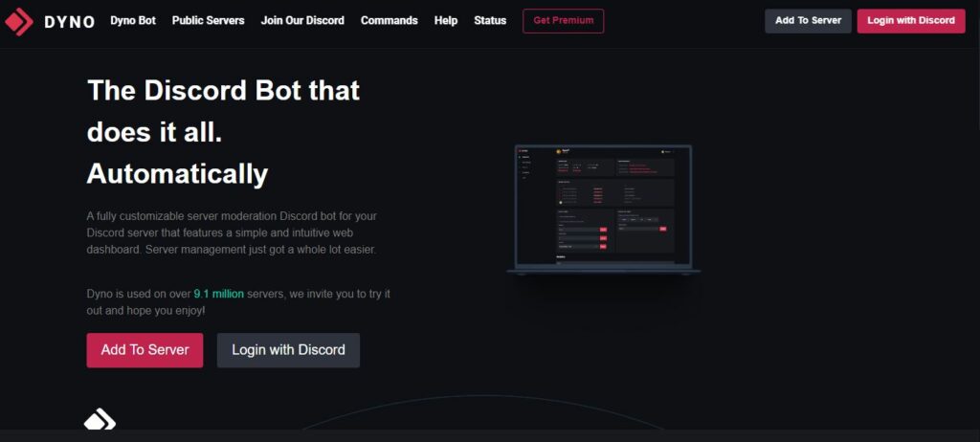This screenshot has width=980, height=442.
Task: Click the Dyno logo icon in navbar
Action: click(x=19, y=21)
